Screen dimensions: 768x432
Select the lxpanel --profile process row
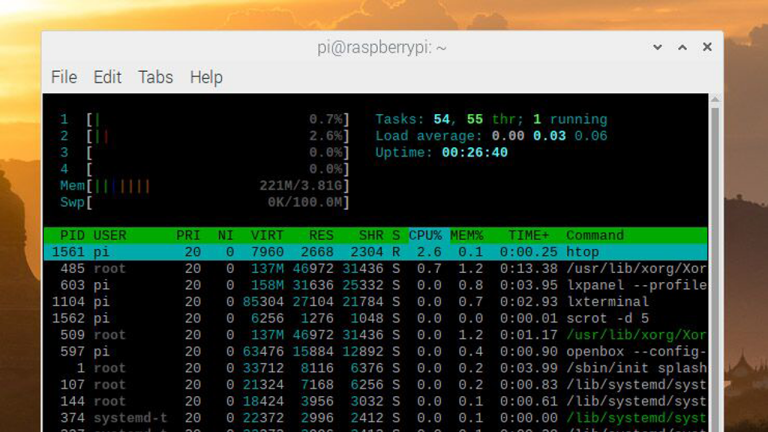pyautogui.click(x=376, y=285)
